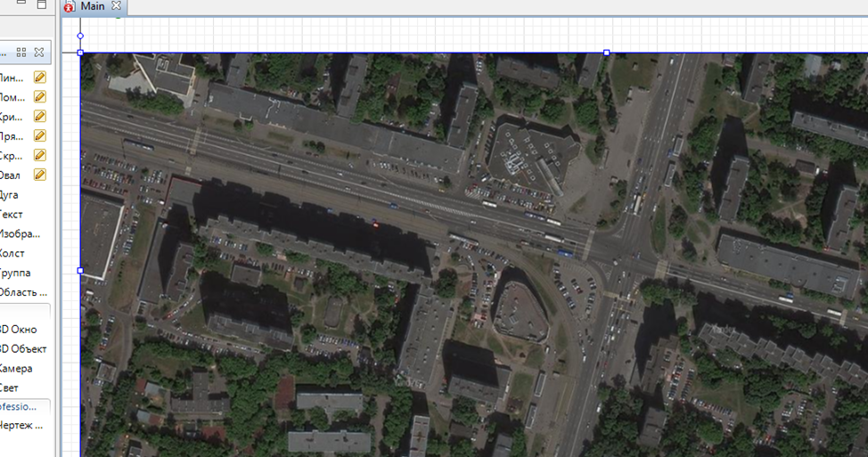Close the palette panel with its X icon
The height and width of the screenshot is (457, 868).
39,53
